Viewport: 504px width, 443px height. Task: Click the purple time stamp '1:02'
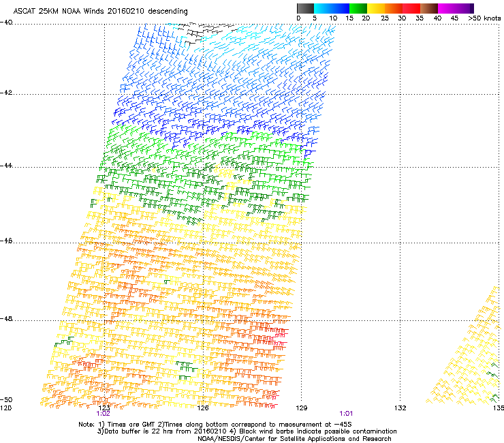pyautogui.click(x=103, y=414)
